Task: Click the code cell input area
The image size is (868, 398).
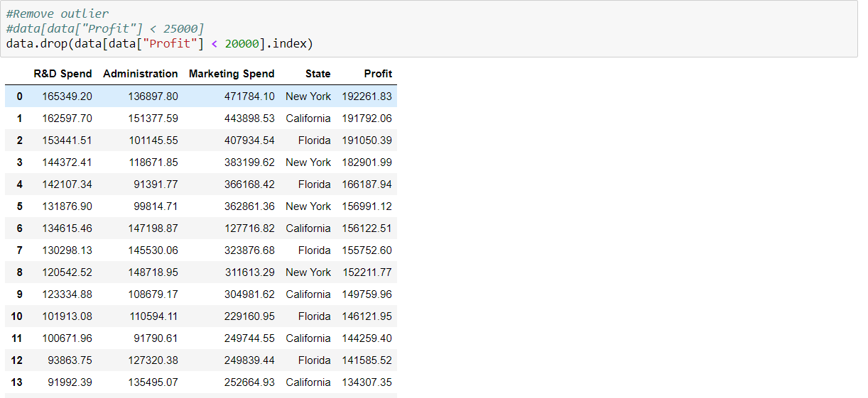Action: [x=429, y=29]
